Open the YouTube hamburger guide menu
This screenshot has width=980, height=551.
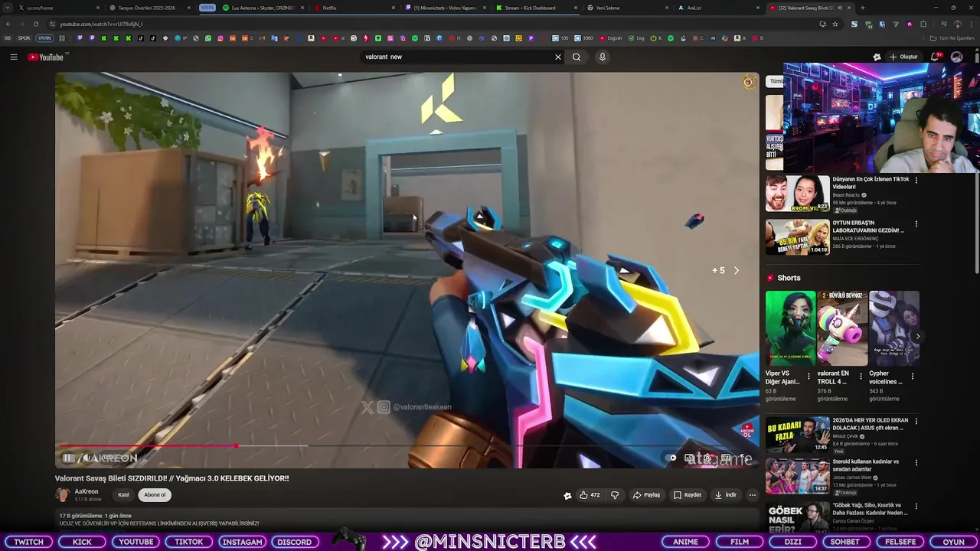click(x=13, y=57)
